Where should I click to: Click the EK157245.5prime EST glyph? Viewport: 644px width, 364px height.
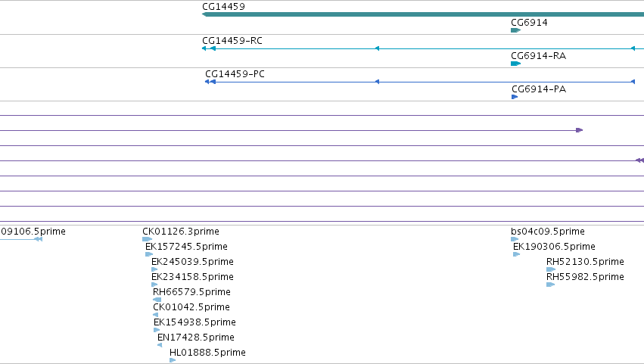[149, 254]
